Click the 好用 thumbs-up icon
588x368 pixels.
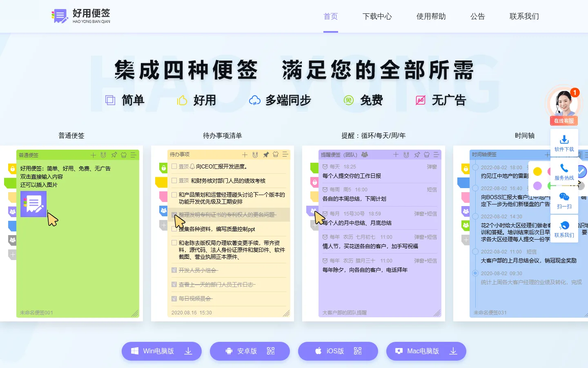point(182,100)
